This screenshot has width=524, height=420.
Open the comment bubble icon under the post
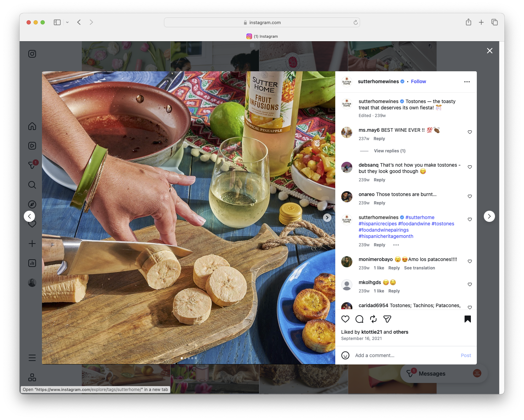359,319
